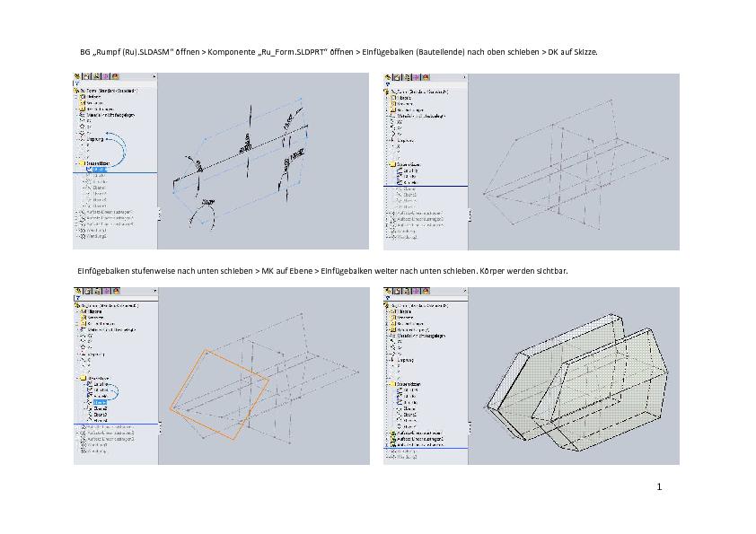Open PropertyManager tab in grey wireframe view
756x534 pixels.
pos(397,77)
